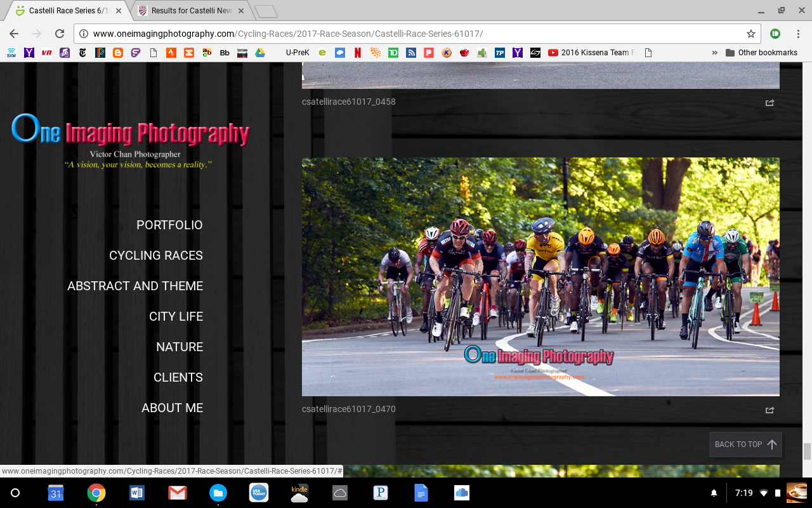The width and height of the screenshot is (812, 508).
Task: Open notifications bell in system tray
Action: click(x=714, y=493)
